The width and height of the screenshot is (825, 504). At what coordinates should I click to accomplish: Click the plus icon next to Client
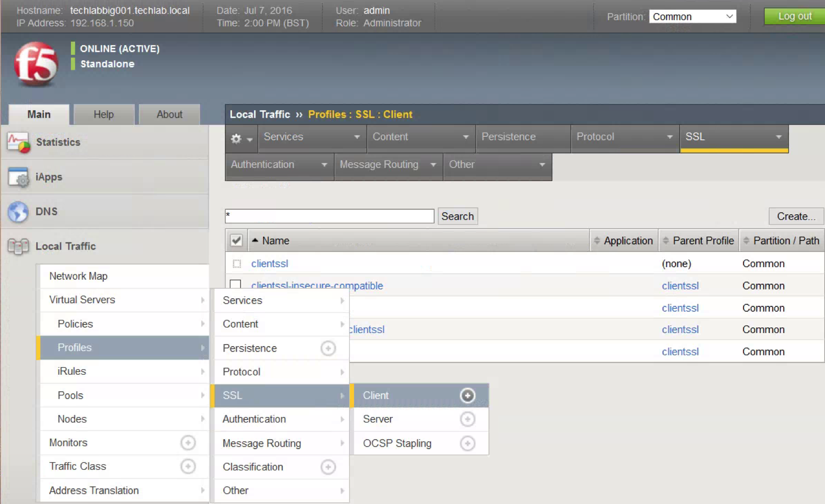pos(468,395)
